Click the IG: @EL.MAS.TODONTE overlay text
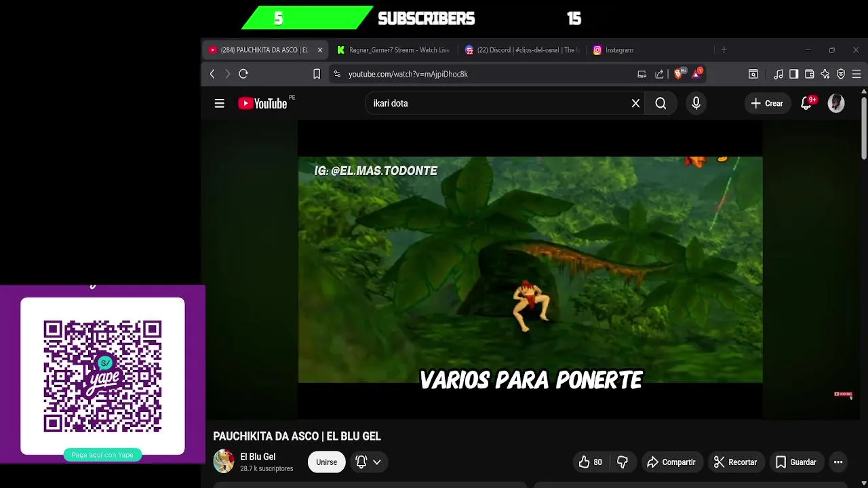Viewport: 868px width, 488px height. click(376, 171)
